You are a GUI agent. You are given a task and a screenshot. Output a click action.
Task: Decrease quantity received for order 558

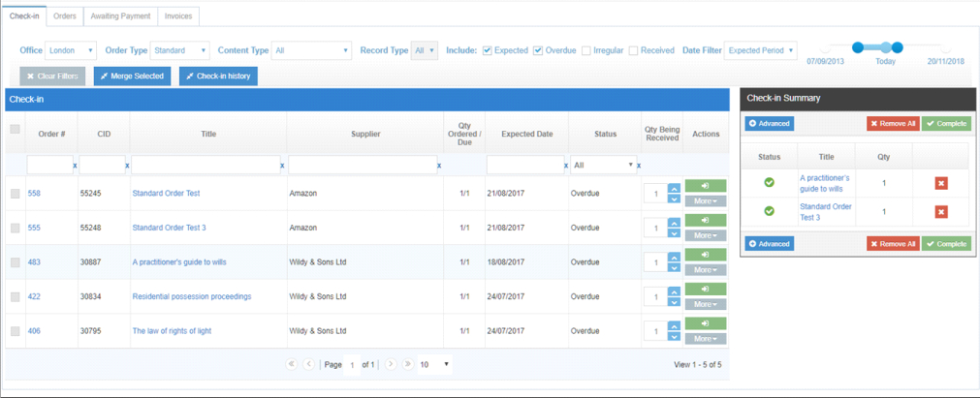[674, 199]
